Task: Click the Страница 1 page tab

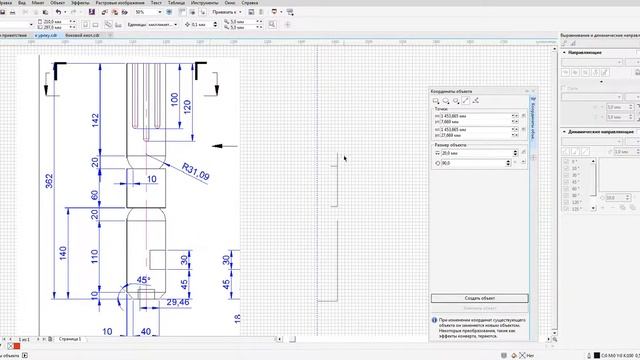Action: (x=70, y=339)
